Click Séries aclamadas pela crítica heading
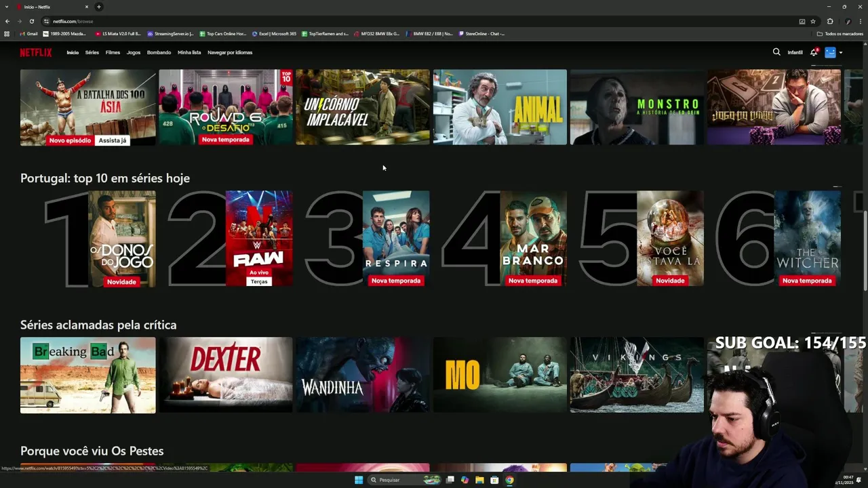 click(98, 325)
